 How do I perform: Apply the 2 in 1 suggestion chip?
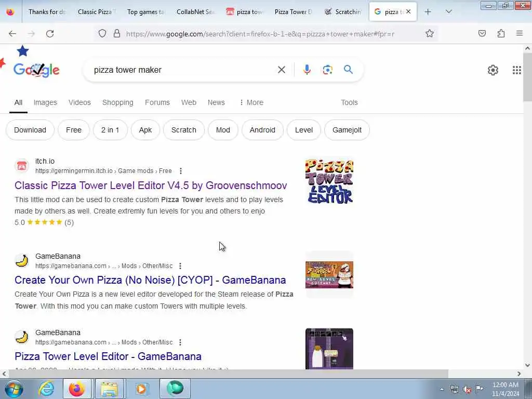pyautogui.click(x=110, y=130)
